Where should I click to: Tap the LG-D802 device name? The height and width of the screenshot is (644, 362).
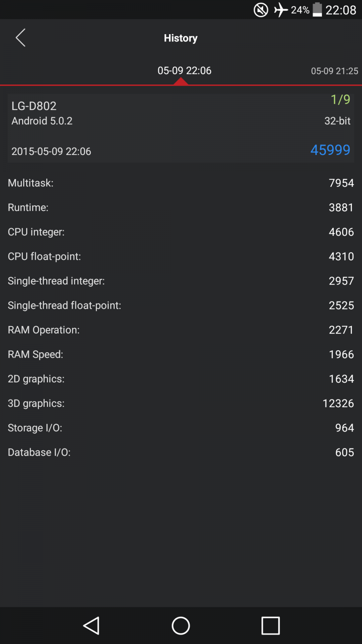[x=34, y=106]
